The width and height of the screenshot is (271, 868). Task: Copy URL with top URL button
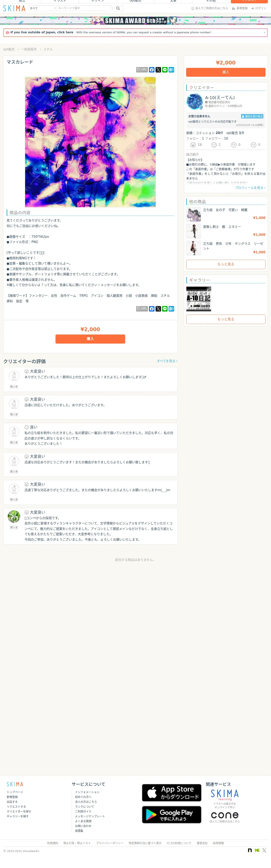coord(142,70)
